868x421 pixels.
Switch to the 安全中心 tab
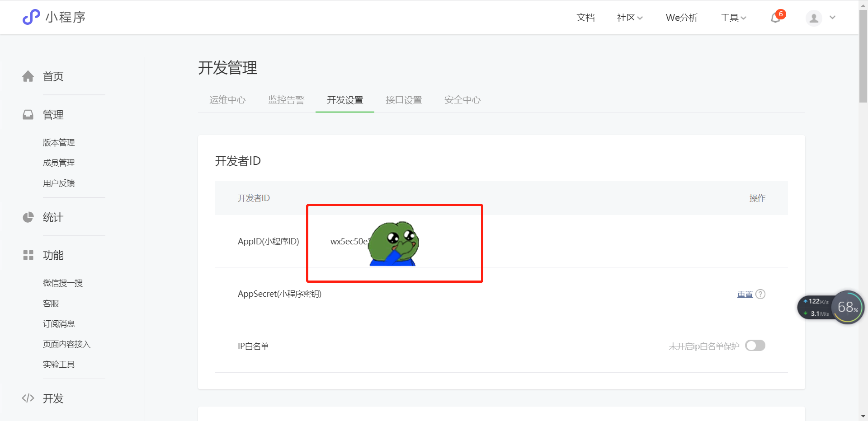(462, 100)
